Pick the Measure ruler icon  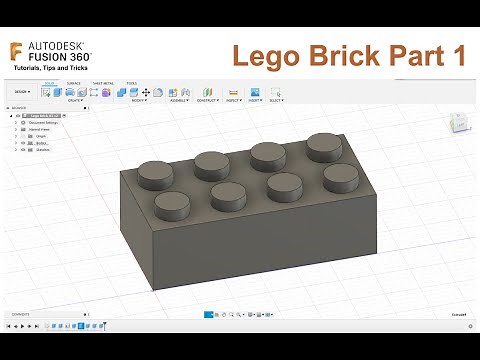coord(233,92)
